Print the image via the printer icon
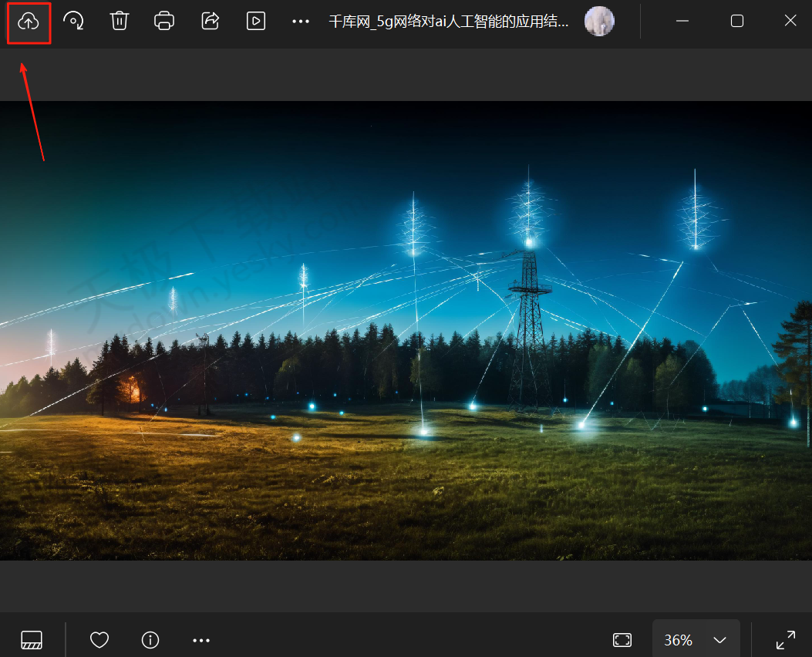 pyautogui.click(x=164, y=21)
